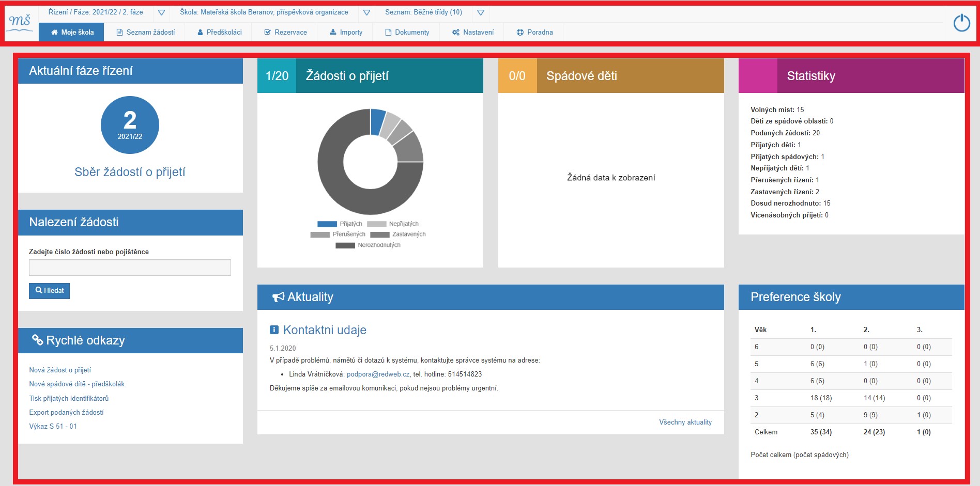Open the Nastavení menu
The height and width of the screenshot is (486, 980).
(473, 32)
